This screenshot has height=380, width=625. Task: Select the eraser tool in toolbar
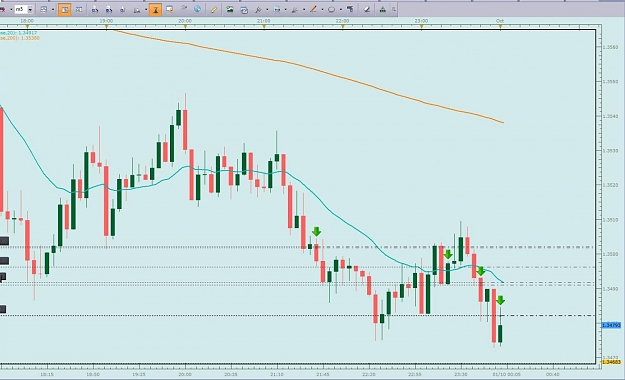(x=367, y=10)
